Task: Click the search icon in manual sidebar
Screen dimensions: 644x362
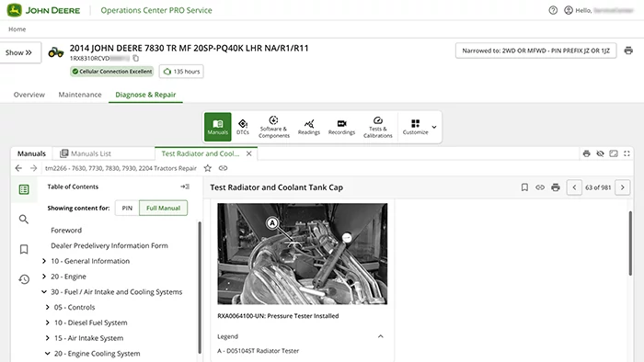Action: [24, 220]
